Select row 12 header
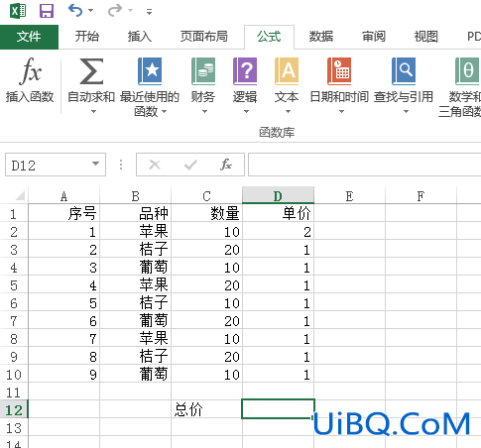The image size is (481, 448). [14, 410]
